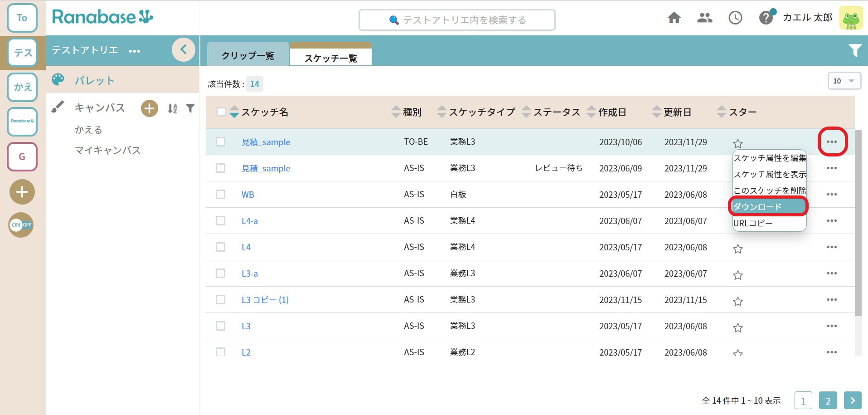Sort by スケッチ名 column arrows
This screenshot has height=415, width=868.
[x=234, y=112]
